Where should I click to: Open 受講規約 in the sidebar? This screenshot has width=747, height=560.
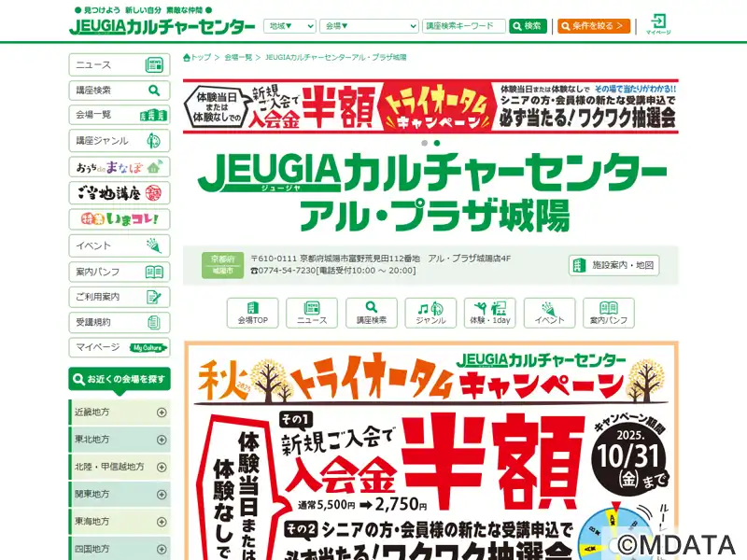pos(120,322)
